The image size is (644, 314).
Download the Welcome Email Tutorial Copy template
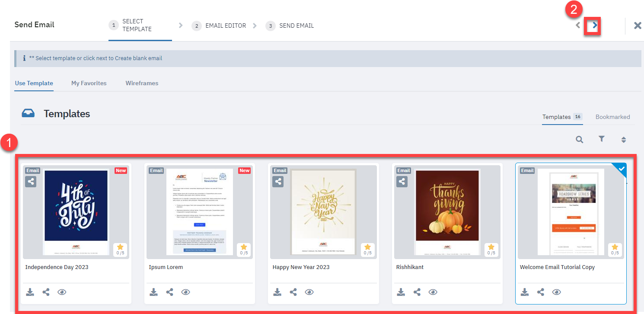[524, 292]
